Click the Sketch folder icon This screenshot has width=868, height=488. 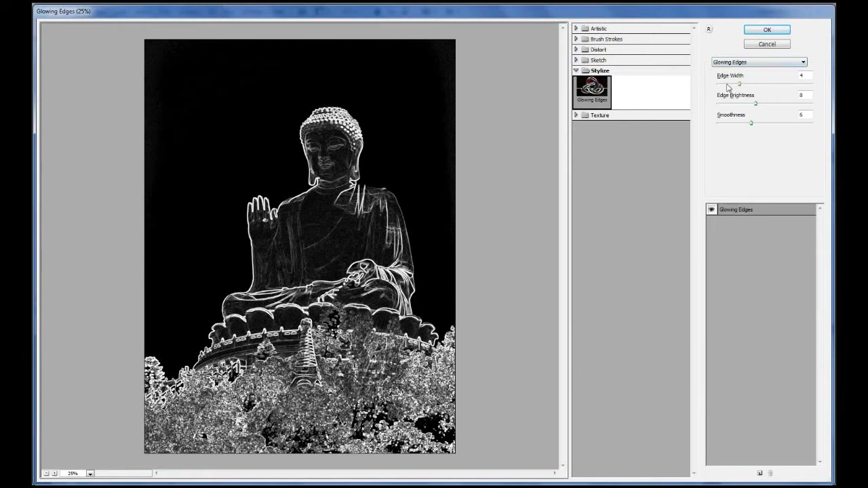point(585,60)
